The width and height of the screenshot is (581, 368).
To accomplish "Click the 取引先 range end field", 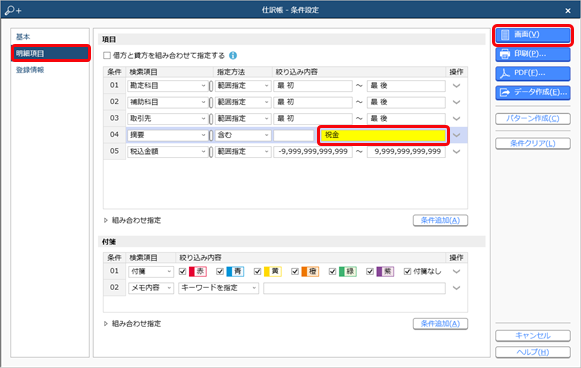I will 406,119.
